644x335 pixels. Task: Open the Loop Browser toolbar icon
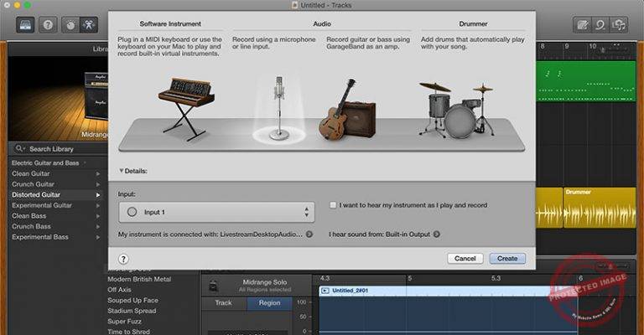(x=600, y=25)
